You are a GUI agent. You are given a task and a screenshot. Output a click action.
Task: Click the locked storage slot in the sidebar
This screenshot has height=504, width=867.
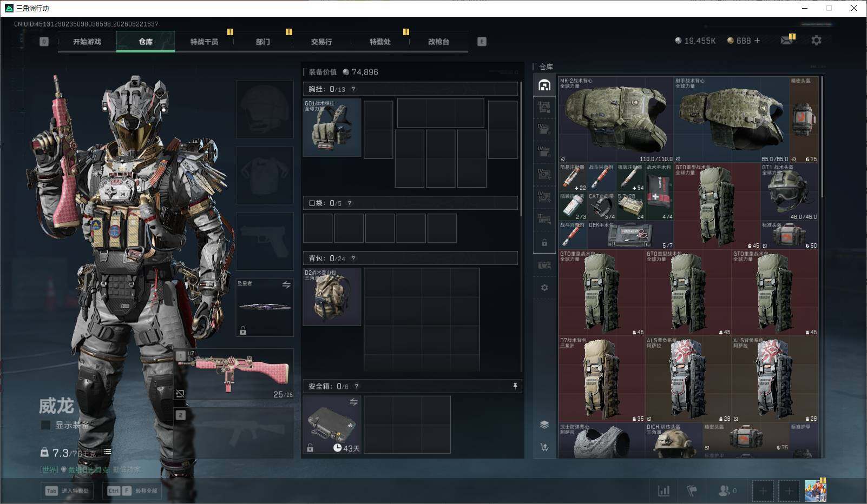[x=544, y=243]
